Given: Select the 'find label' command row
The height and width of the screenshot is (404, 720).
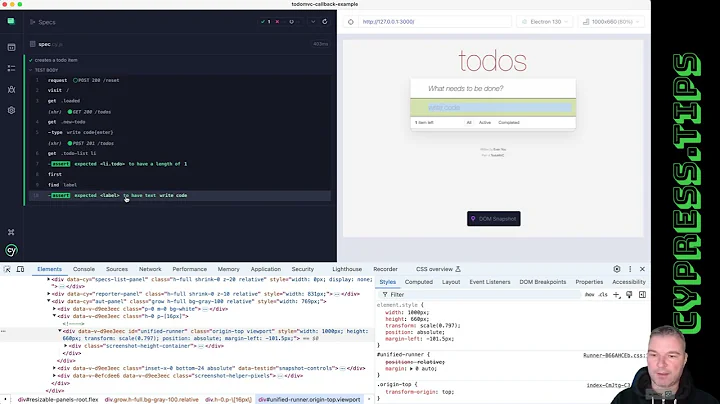Looking at the screenshot, I should (x=180, y=185).
